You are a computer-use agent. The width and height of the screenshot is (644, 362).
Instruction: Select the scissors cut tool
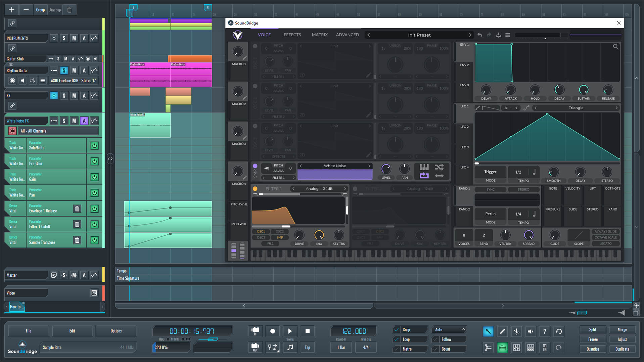(516, 331)
